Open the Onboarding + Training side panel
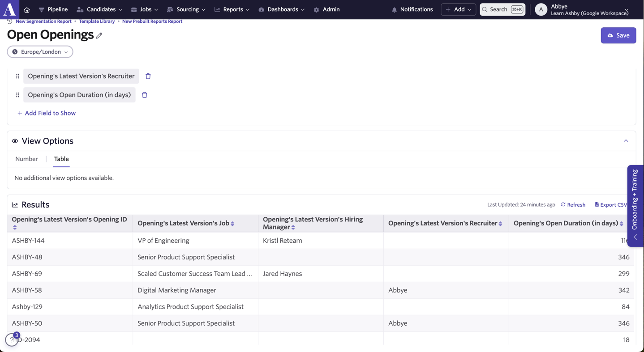This screenshot has width=644, height=352. point(635,206)
